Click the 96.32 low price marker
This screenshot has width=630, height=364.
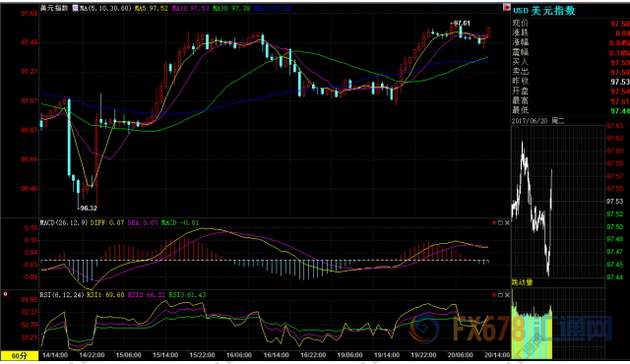click(x=88, y=208)
